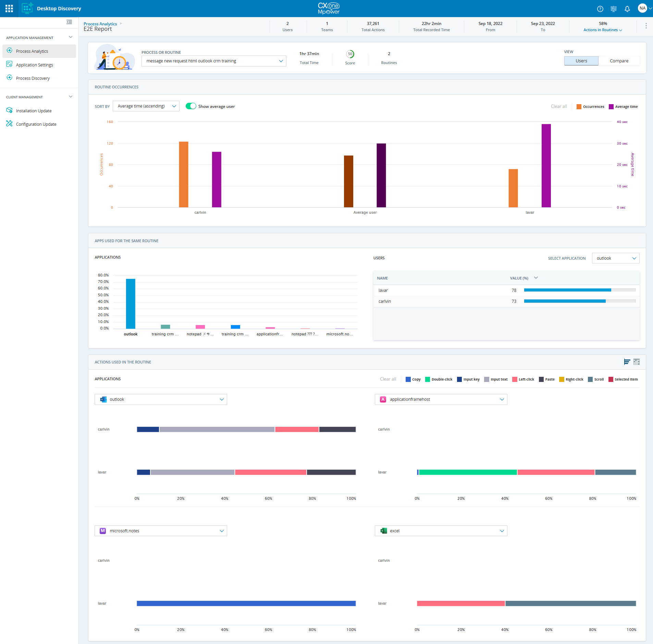Screen dimensions: 653x644
Task: Open Application Settings in sidebar
Action: click(34, 65)
